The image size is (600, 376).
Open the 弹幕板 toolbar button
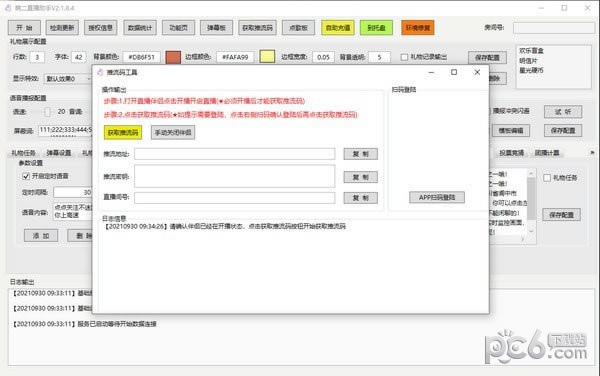pyautogui.click(x=216, y=28)
